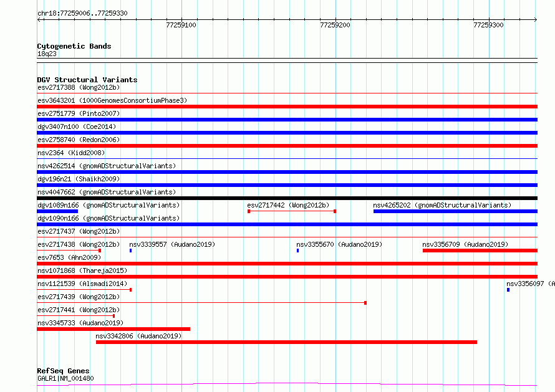Select the short blue dgv1089n166 bar

(57, 211)
